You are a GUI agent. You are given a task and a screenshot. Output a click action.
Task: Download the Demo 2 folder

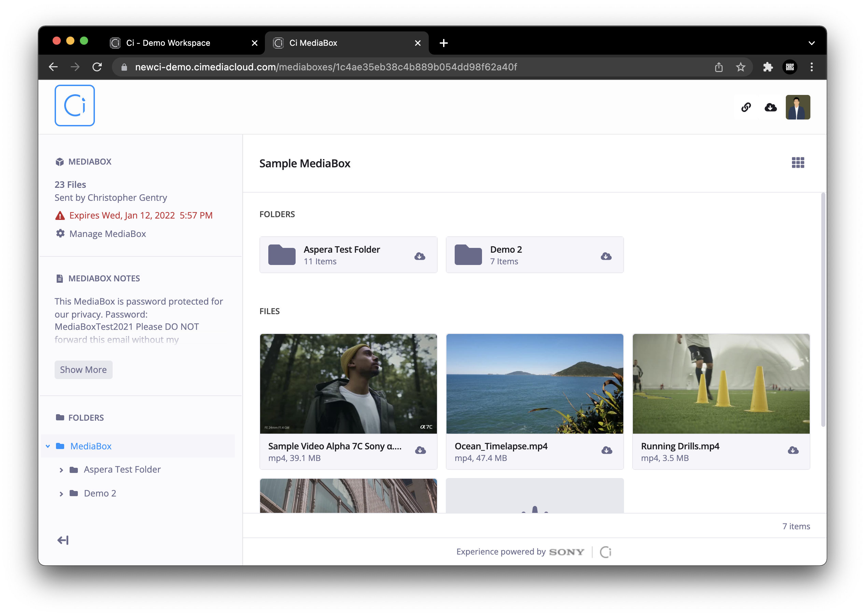point(606,256)
